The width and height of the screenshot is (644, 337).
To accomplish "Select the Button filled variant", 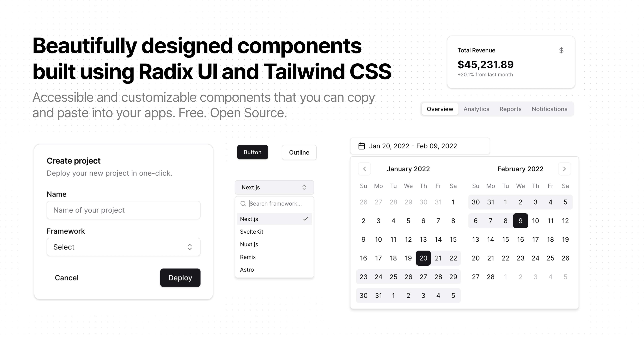I will [x=252, y=152].
